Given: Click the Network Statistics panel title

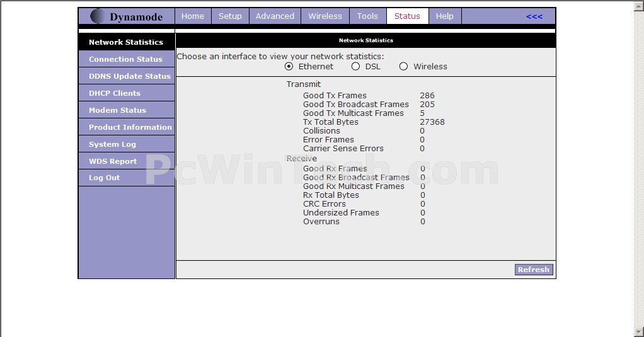Looking at the screenshot, I should pos(366,40).
